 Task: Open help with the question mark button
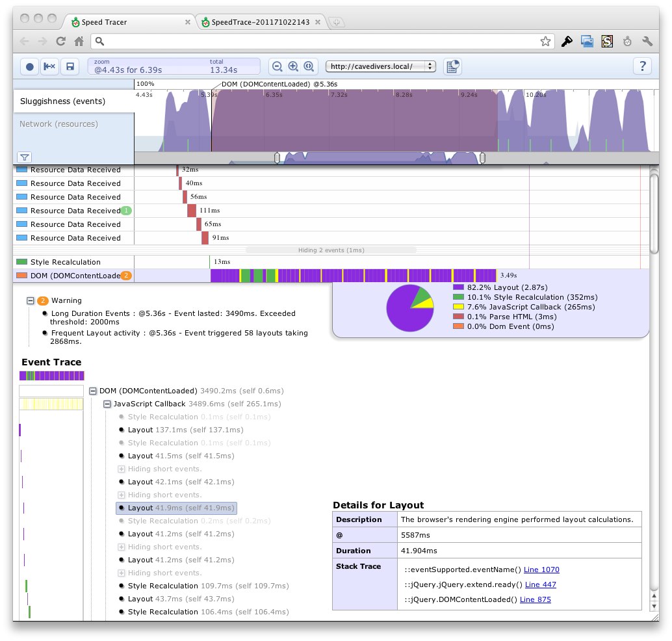642,66
